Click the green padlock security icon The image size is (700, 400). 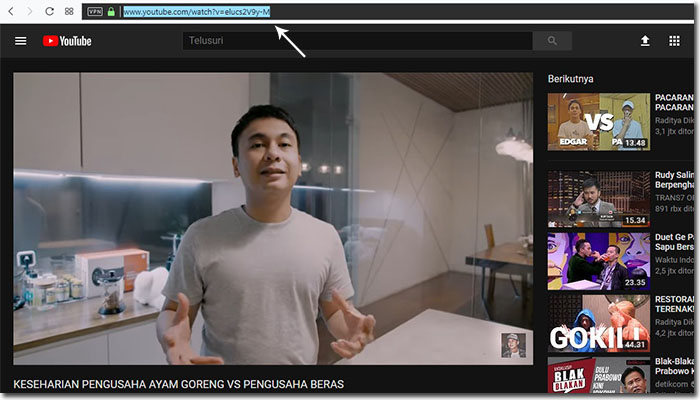tap(111, 12)
